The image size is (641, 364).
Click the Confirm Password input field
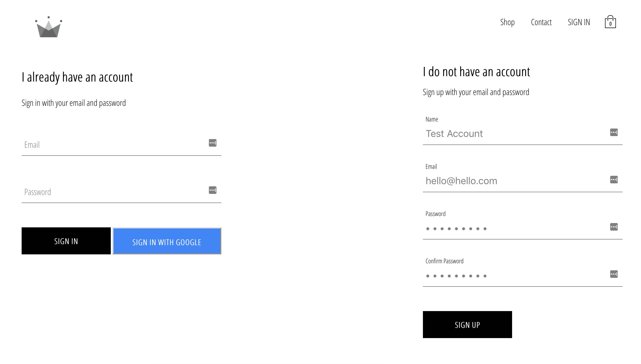513,276
